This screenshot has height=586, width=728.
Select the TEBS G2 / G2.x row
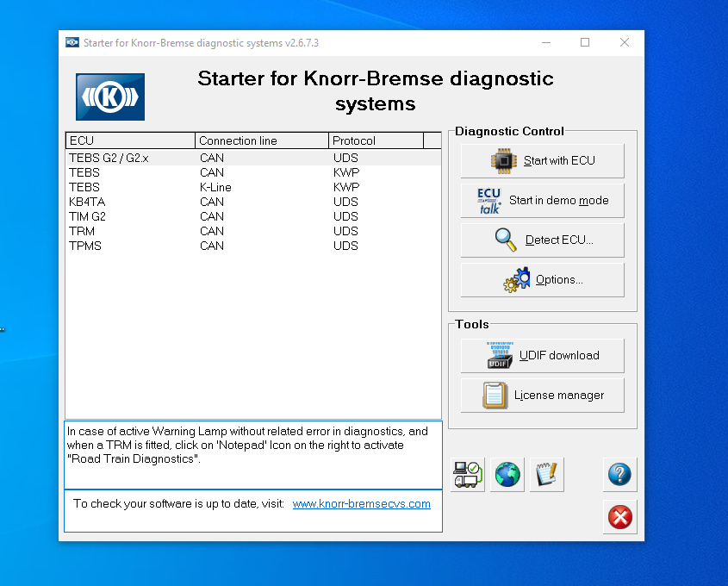pyautogui.click(x=253, y=158)
